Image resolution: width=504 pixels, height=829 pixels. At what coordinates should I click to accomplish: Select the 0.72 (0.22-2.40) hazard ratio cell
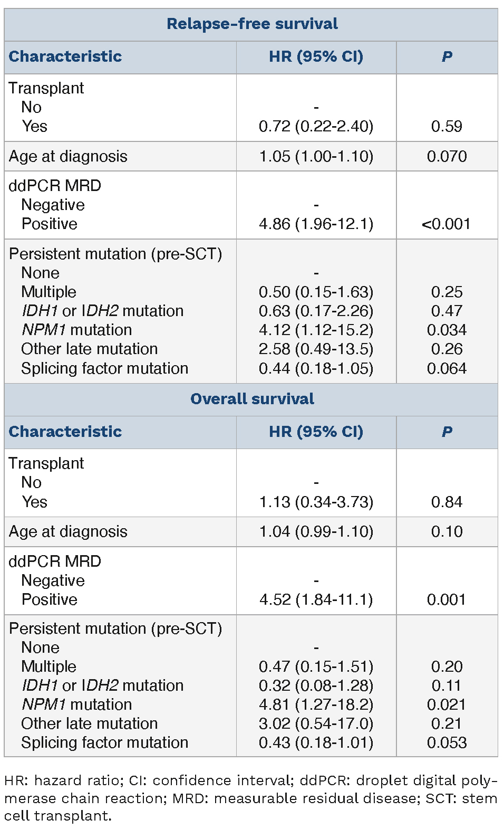pyautogui.click(x=316, y=127)
